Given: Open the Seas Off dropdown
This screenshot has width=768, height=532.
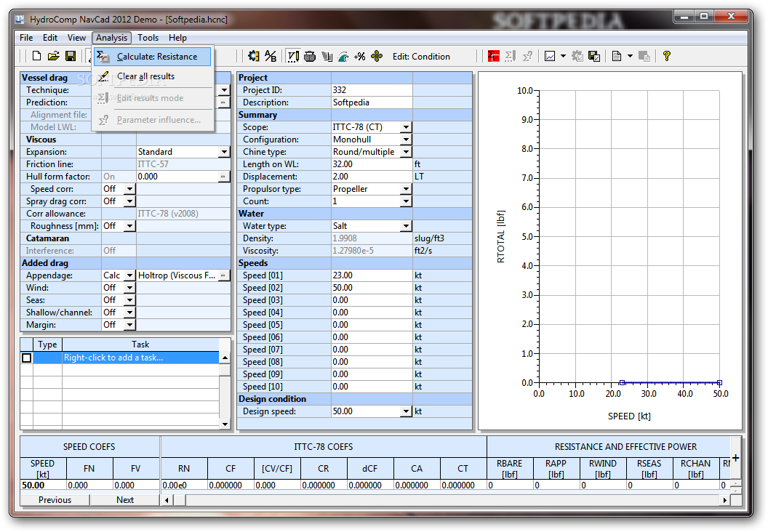Looking at the screenshot, I should [x=129, y=300].
